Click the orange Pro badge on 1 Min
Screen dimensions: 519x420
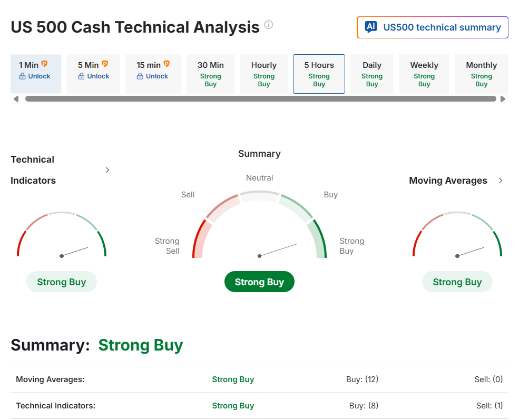[44, 64]
